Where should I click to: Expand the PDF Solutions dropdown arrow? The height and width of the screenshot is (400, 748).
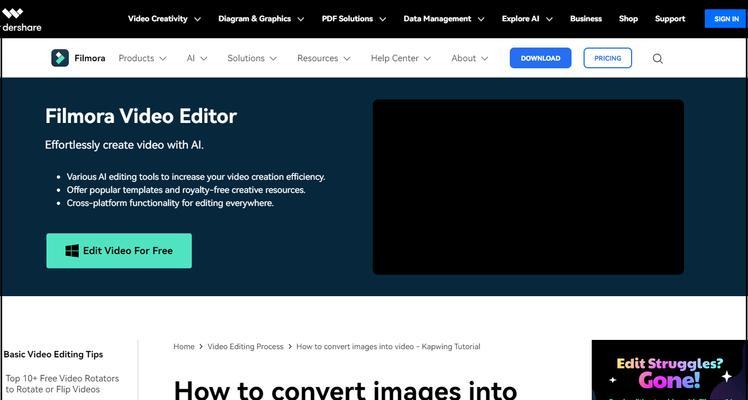[383, 20]
